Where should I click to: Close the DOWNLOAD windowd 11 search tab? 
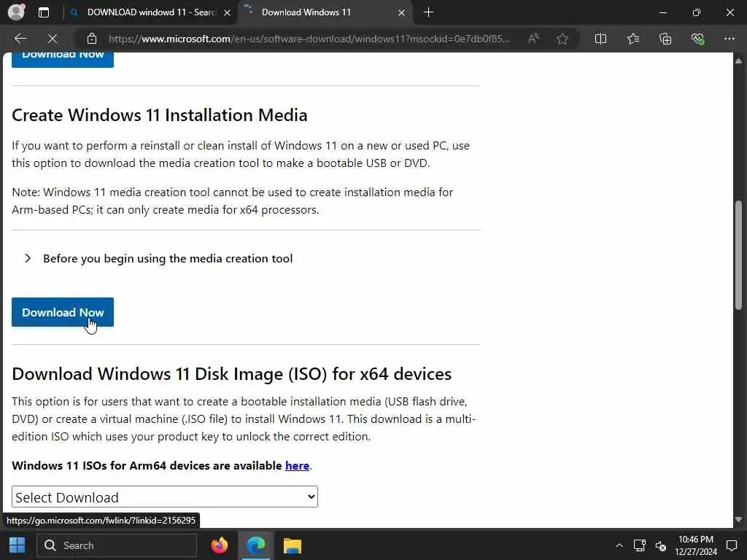228,13
